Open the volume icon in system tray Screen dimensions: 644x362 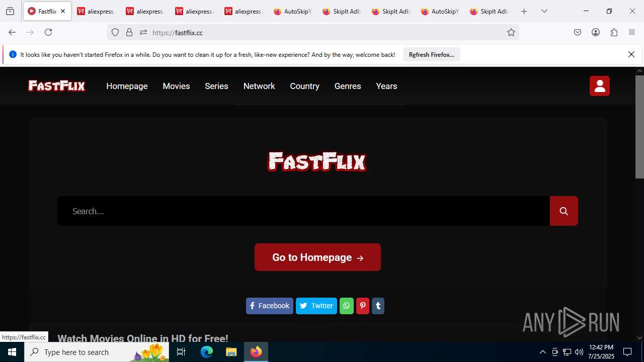pyautogui.click(x=579, y=352)
